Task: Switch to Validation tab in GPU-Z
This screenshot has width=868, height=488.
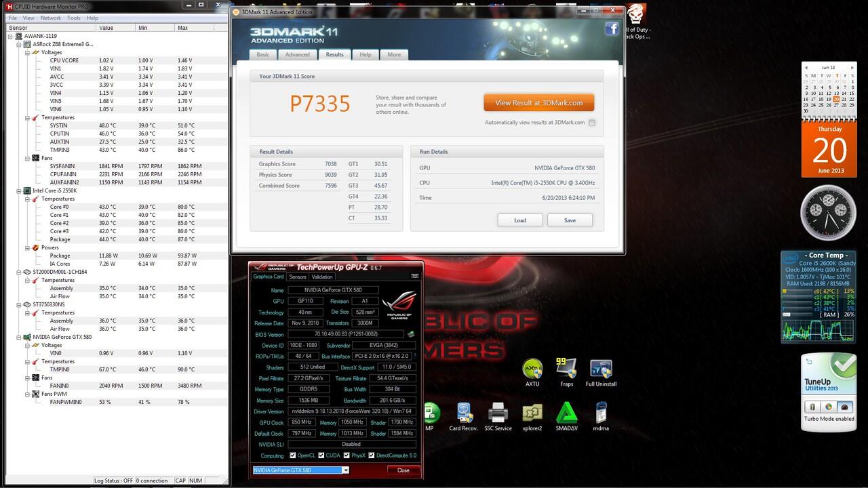Action: pos(322,277)
